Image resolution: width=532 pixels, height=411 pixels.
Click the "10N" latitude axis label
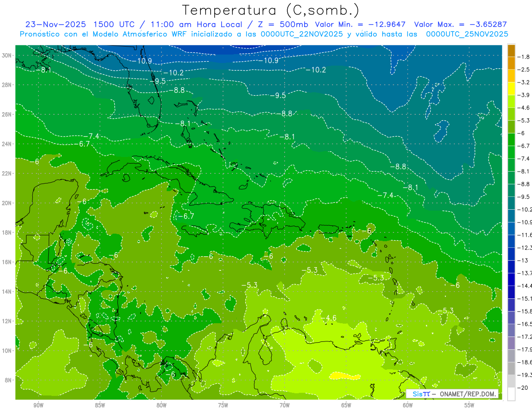7,350
